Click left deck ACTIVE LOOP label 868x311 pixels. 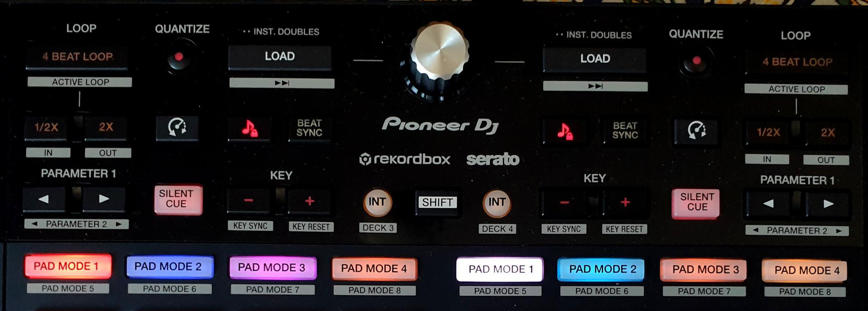80,82
